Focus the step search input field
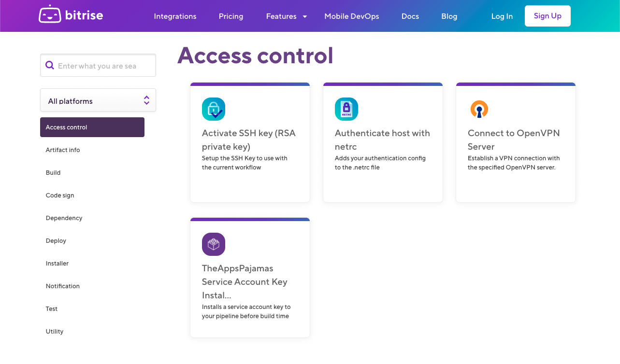 (98, 65)
